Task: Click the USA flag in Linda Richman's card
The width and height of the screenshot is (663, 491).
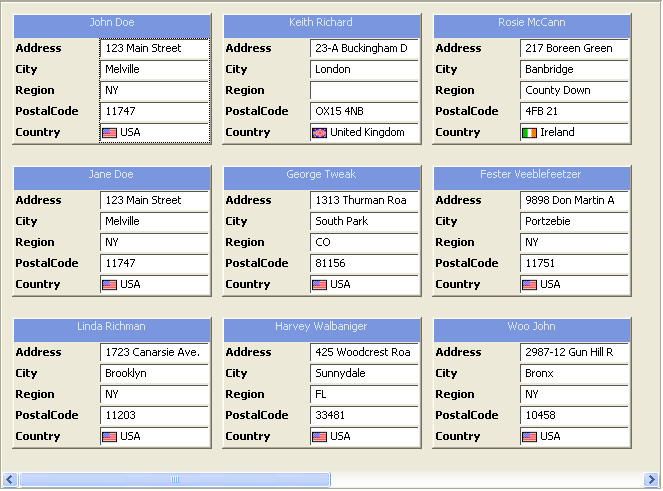Action: click(x=110, y=437)
